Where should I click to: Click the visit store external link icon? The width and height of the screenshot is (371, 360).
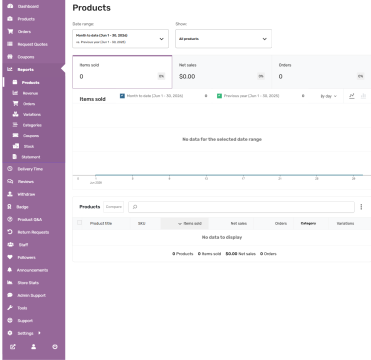coord(13,347)
